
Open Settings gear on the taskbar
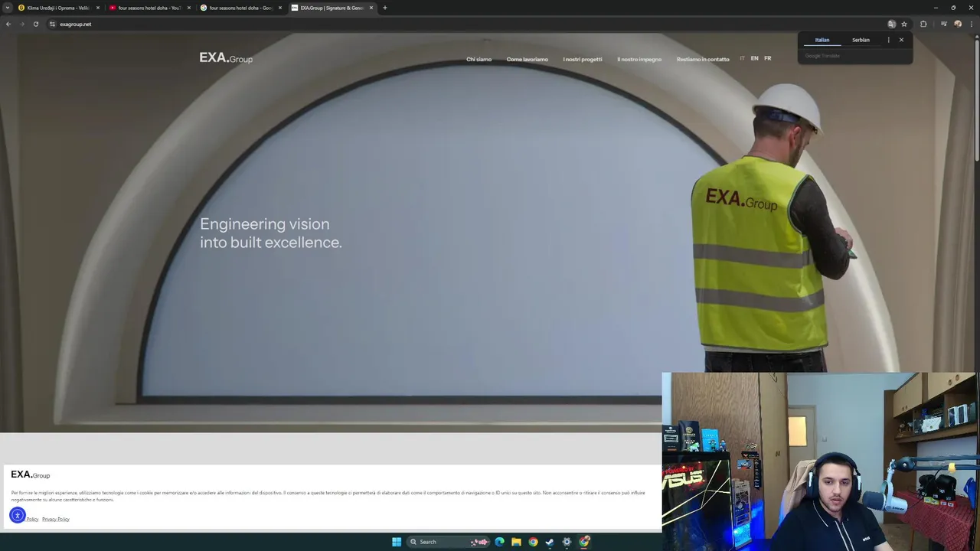pos(567,542)
